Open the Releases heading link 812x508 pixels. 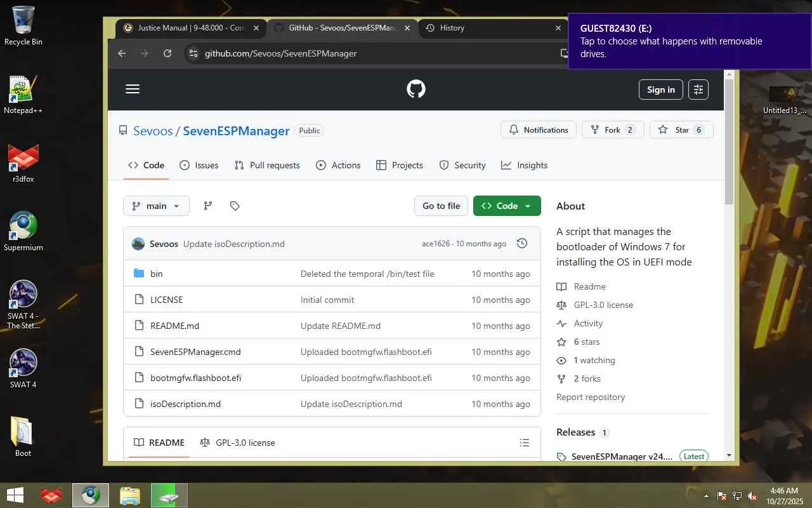575,432
